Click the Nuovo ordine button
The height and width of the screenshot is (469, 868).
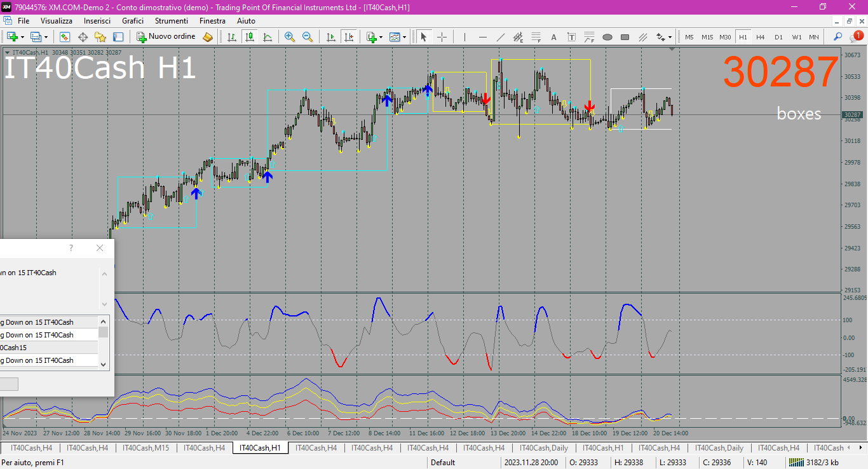(166, 37)
